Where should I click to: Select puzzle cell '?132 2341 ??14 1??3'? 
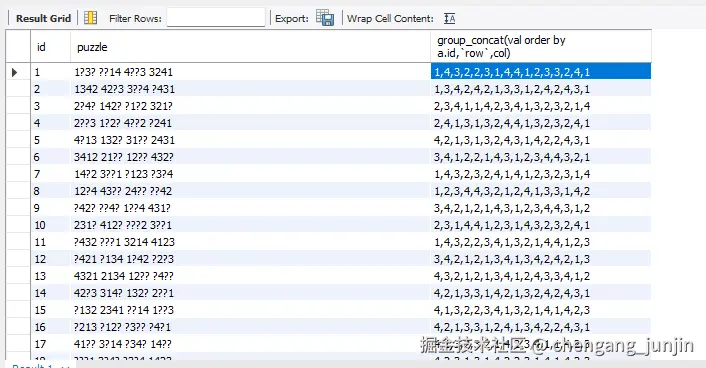coord(250,310)
